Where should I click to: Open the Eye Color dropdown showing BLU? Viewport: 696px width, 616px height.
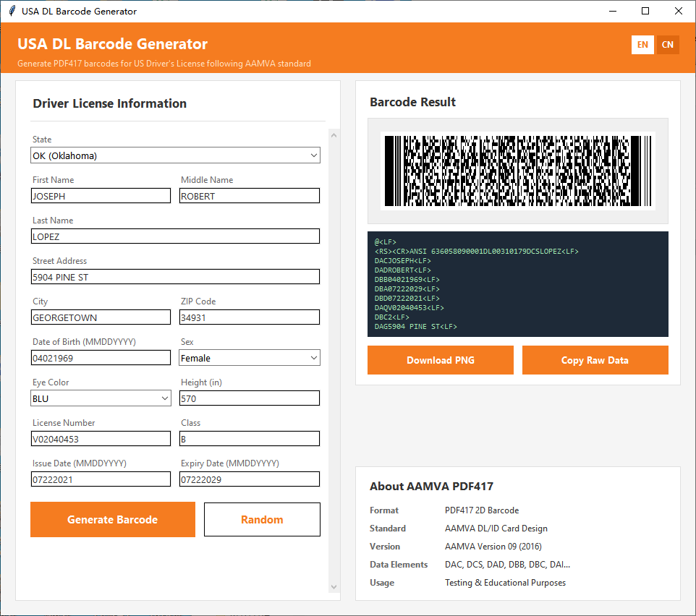[x=101, y=398]
